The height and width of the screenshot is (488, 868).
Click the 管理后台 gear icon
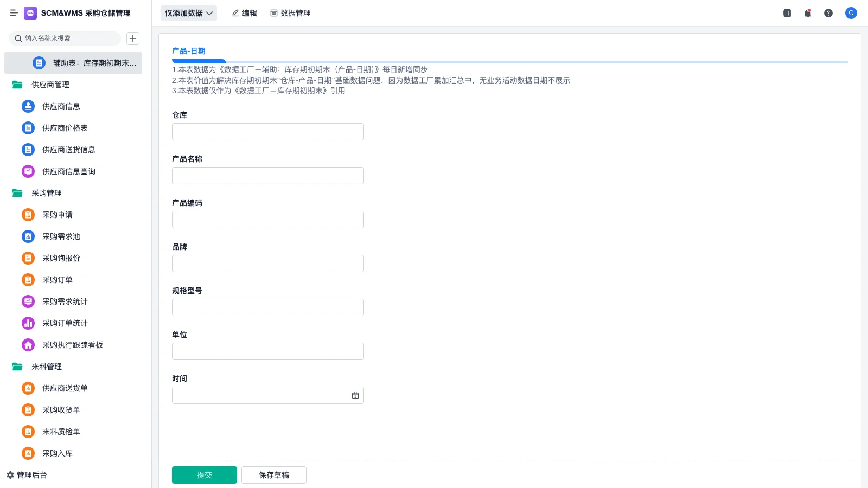10,475
